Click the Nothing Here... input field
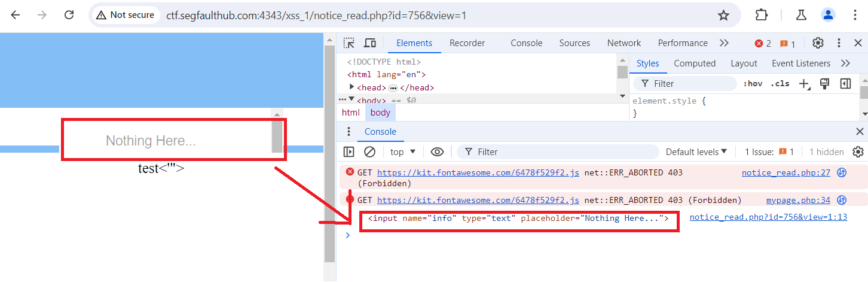868x282 pixels. [x=166, y=141]
